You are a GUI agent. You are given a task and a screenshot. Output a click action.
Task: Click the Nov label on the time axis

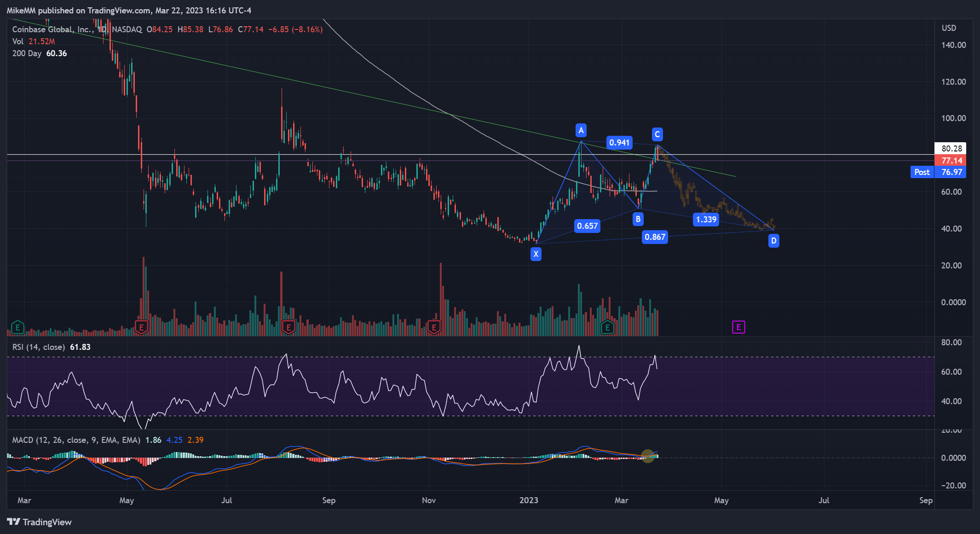pyautogui.click(x=429, y=500)
